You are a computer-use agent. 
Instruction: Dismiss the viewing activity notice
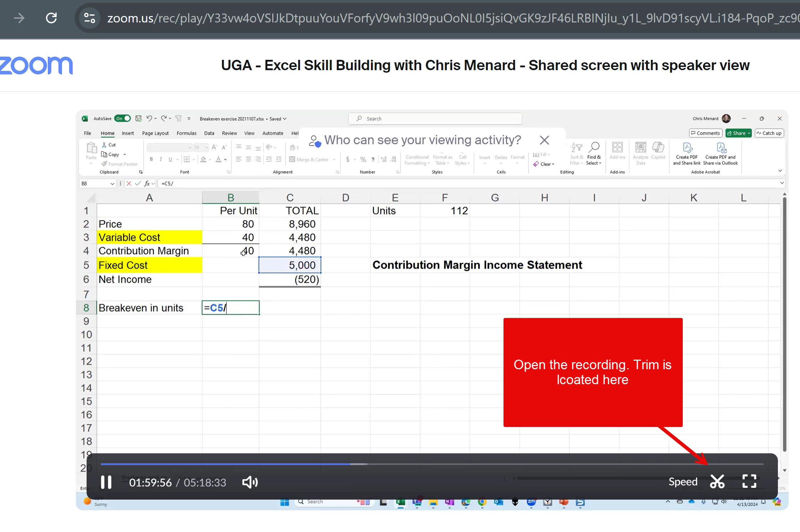pyautogui.click(x=544, y=140)
